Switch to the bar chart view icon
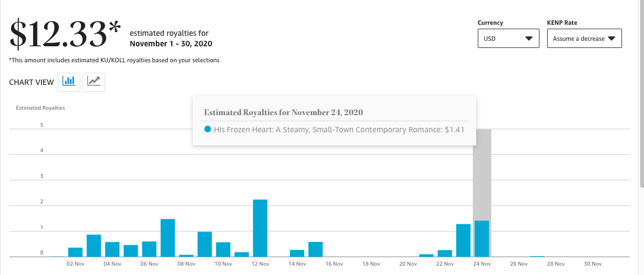This screenshot has height=275, width=644. (69, 82)
